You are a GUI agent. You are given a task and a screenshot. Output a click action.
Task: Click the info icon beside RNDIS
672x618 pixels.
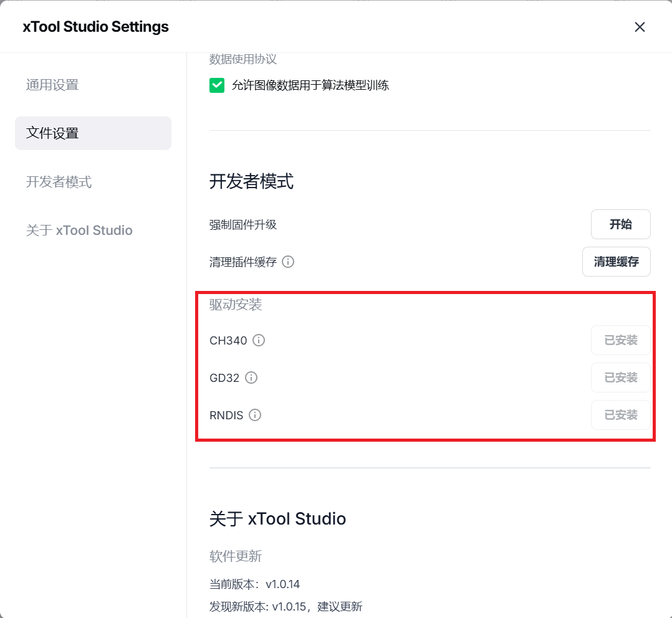click(x=255, y=415)
